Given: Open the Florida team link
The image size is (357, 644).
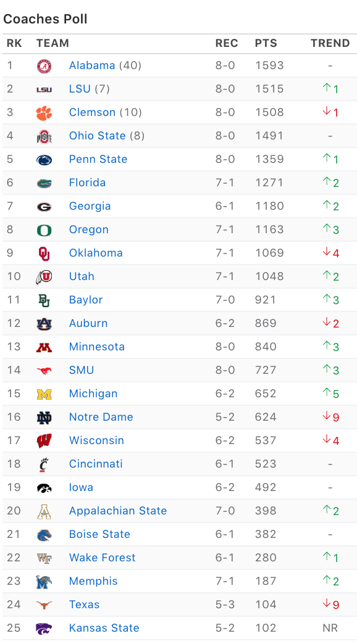Looking at the screenshot, I should 87,183.
